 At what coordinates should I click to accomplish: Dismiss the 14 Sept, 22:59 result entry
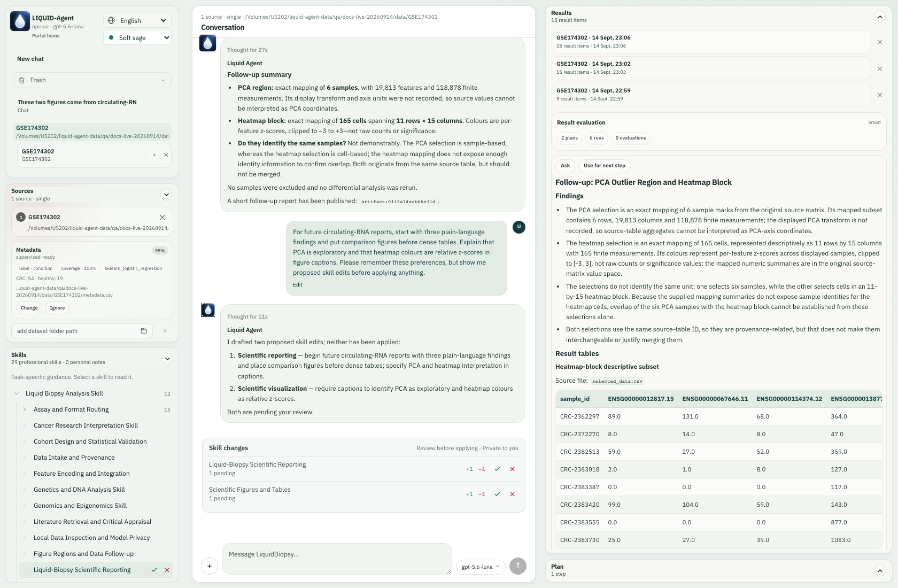pos(880,95)
